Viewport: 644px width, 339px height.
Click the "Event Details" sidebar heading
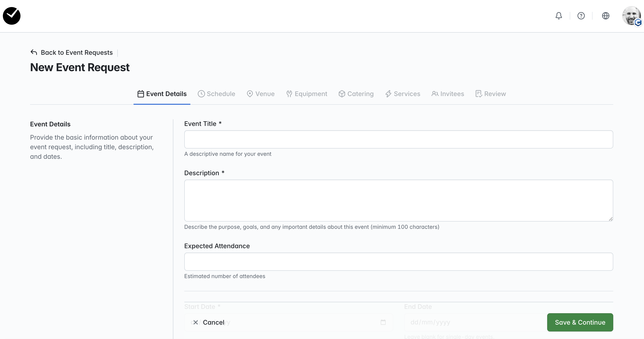pyautogui.click(x=50, y=124)
